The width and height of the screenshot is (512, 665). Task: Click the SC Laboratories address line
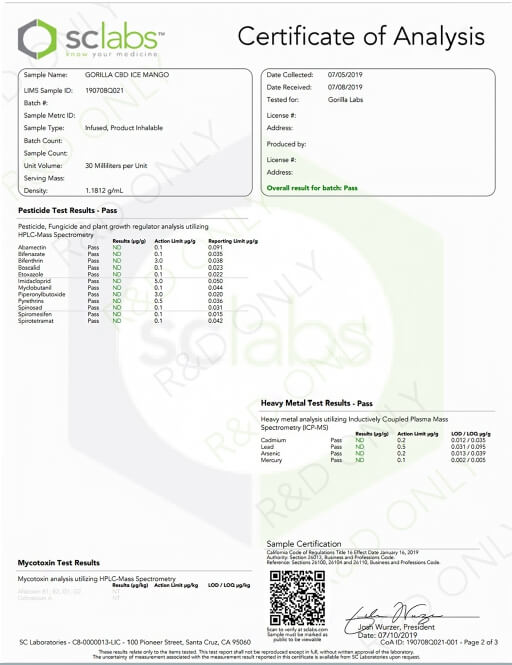(x=135, y=642)
